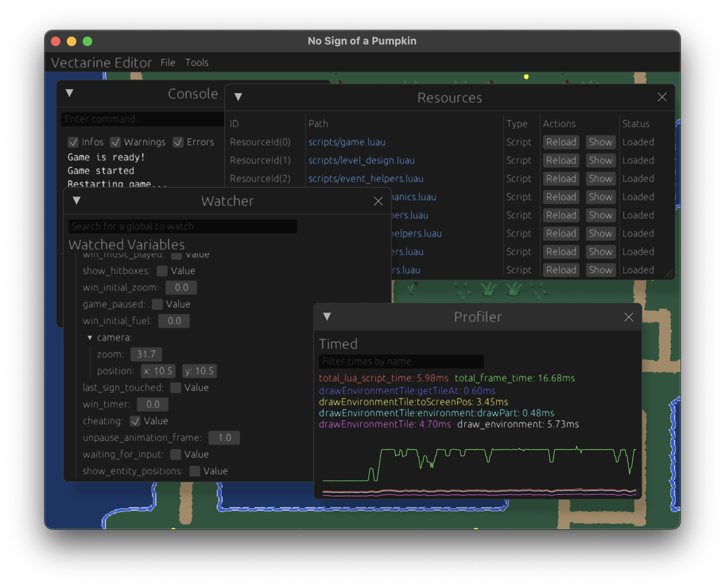Reload scripts/event_helpers.luau resource
This screenshot has width=725, height=588.
[x=561, y=179]
